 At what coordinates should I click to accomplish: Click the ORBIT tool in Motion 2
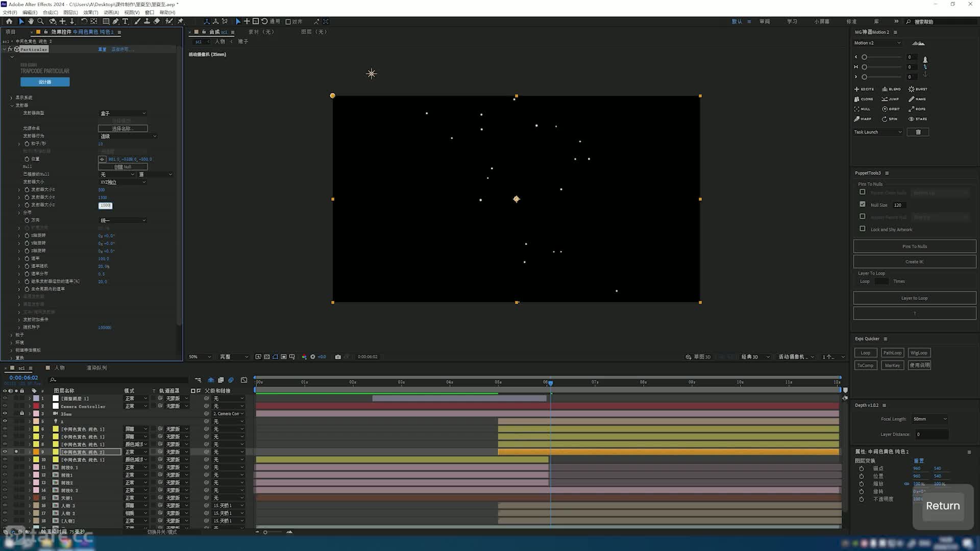(x=891, y=109)
